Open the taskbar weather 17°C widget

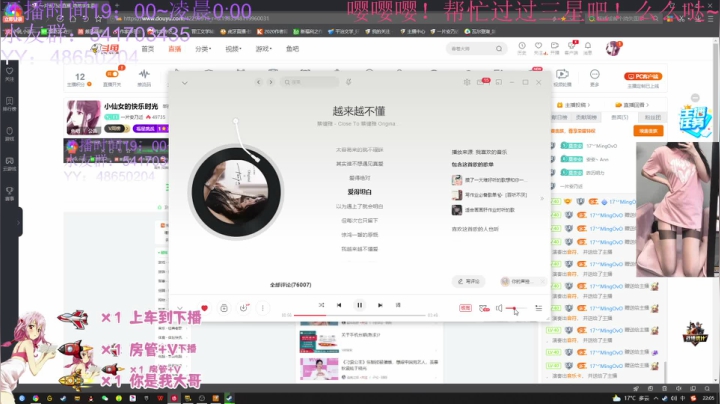tap(631, 398)
